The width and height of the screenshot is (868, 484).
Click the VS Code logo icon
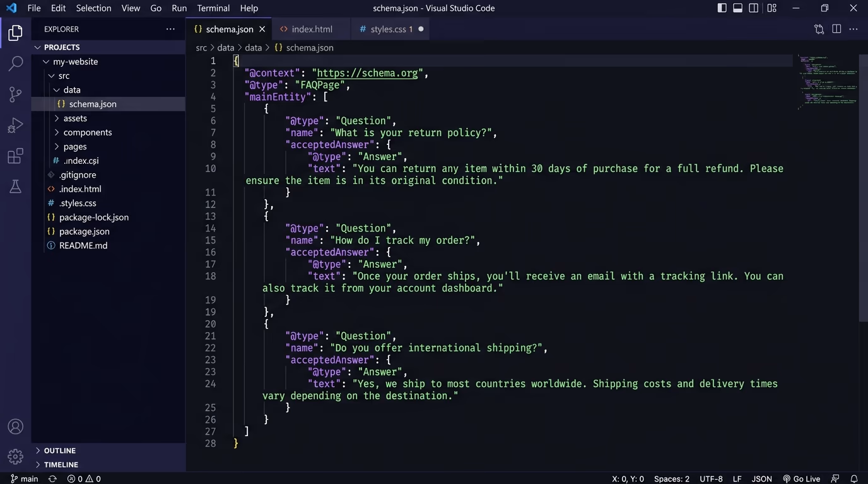(11, 8)
